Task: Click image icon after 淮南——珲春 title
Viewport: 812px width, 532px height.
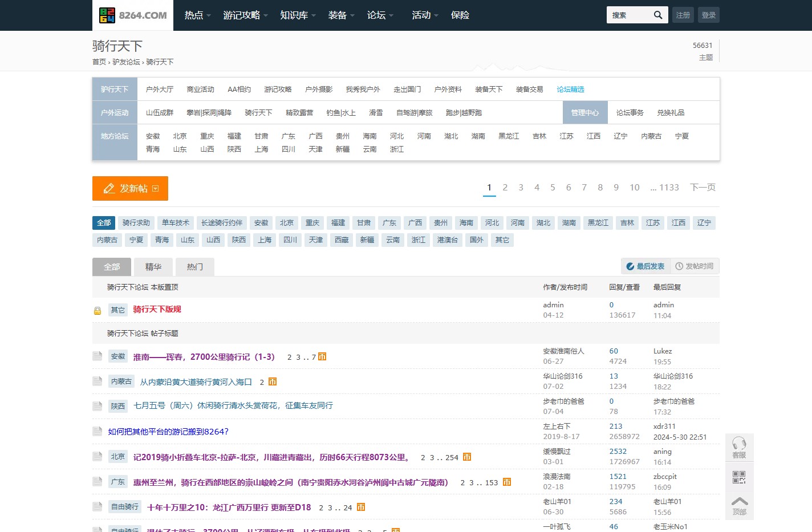Action: click(322, 356)
